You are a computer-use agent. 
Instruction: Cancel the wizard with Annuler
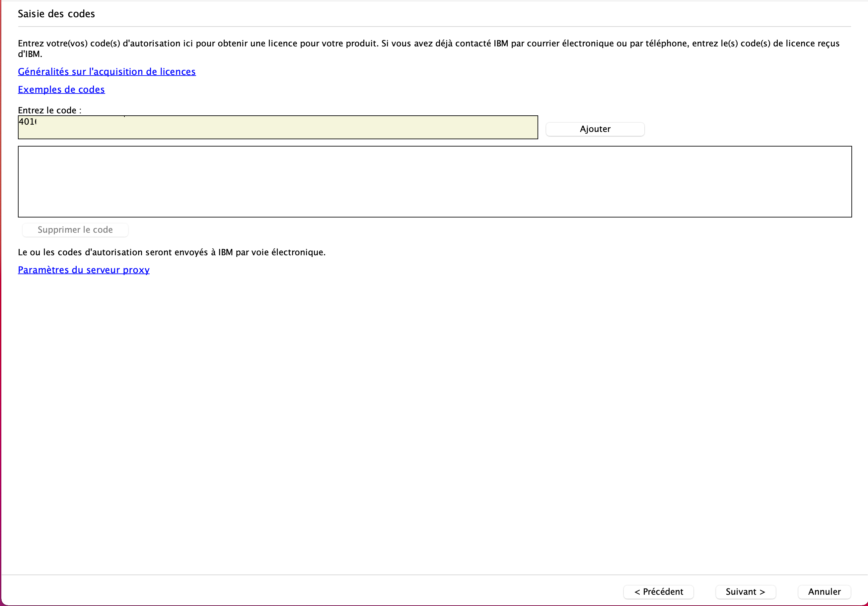tap(824, 592)
